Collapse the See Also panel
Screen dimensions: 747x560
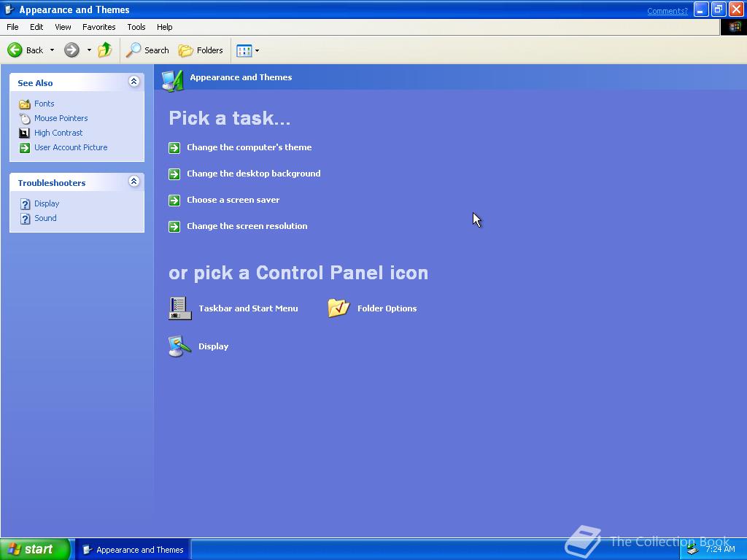pyautogui.click(x=134, y=82)
